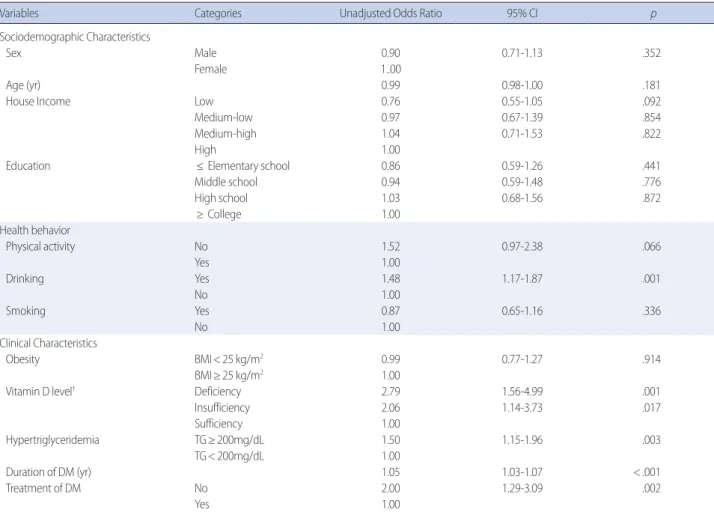Click the 'Treatment of DM' label

click(43, 488)
